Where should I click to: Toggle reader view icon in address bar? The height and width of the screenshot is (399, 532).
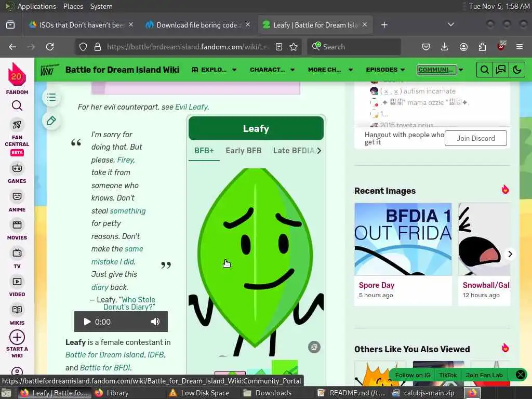click(279, 47)
